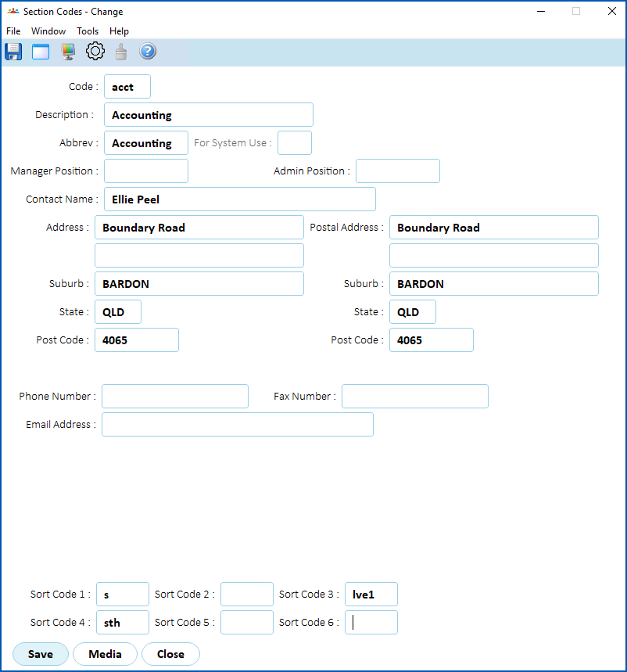Save the section code changes

[x=41, y=654]
